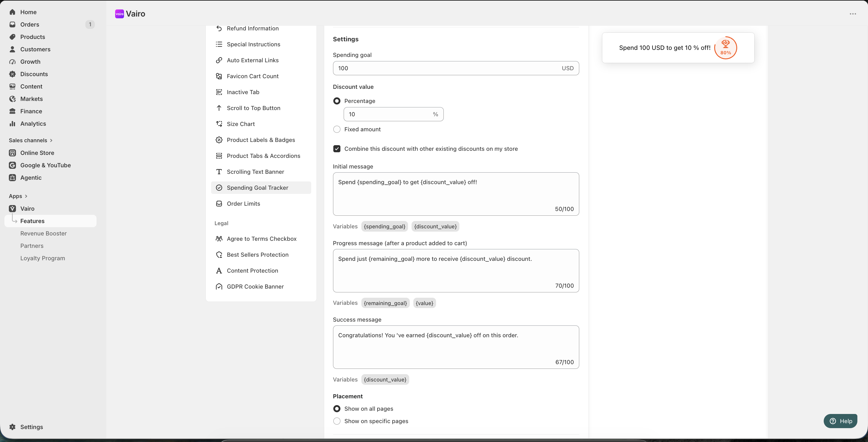The height and width of the screenshot is (442, 868).
Task: Click the Customers person icon
Action: (12, 50)
